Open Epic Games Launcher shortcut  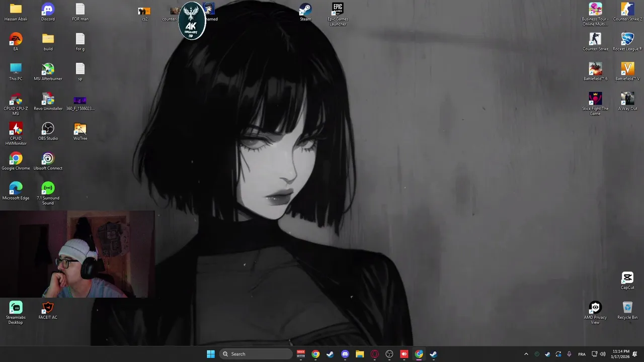[x=338, y=15]
